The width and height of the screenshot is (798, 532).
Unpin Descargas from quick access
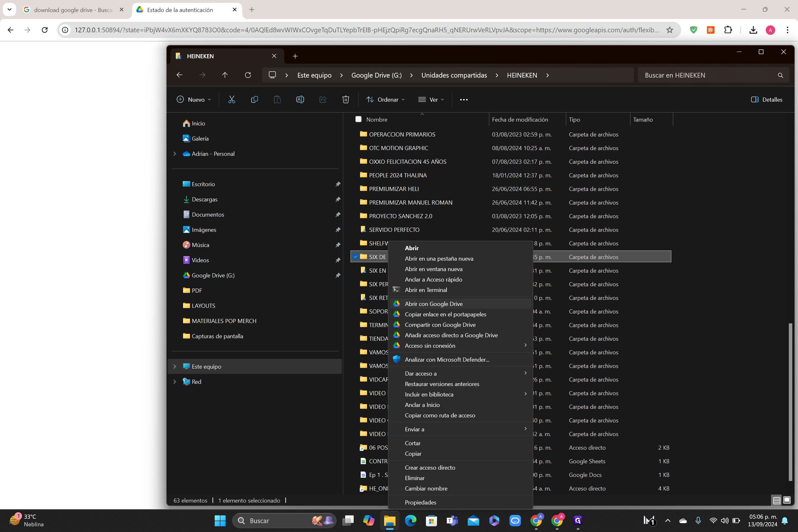(338, 199)
